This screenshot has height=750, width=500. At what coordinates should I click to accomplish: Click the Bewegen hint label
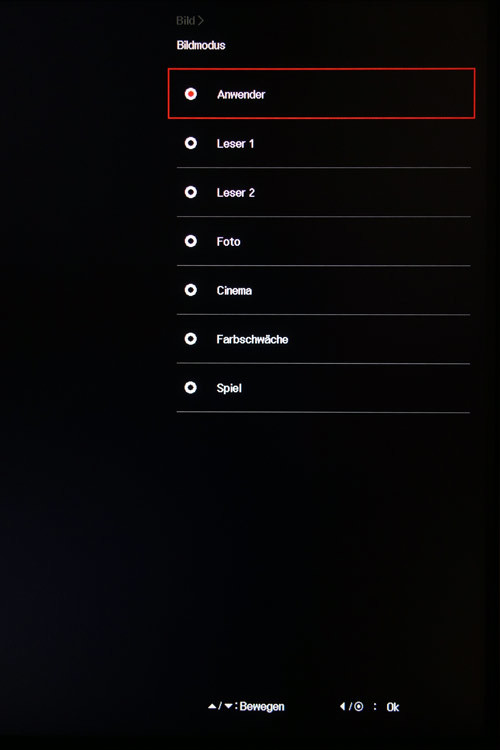point(262,706)
